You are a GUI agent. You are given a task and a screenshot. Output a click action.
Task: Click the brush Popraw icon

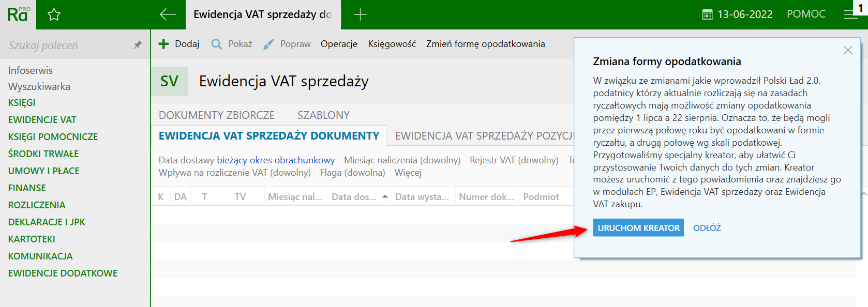pyautogui.click(x=268, y=44)
